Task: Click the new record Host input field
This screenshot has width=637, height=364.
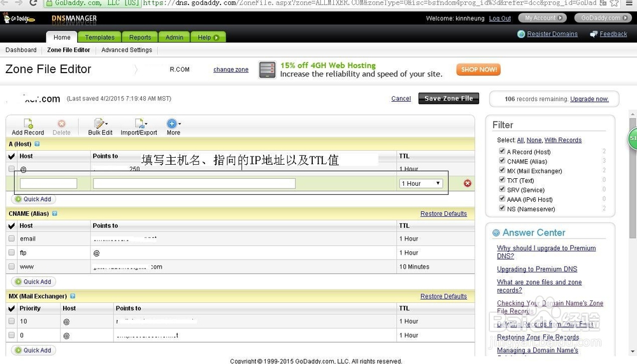Action: click(x=48, y=183)
